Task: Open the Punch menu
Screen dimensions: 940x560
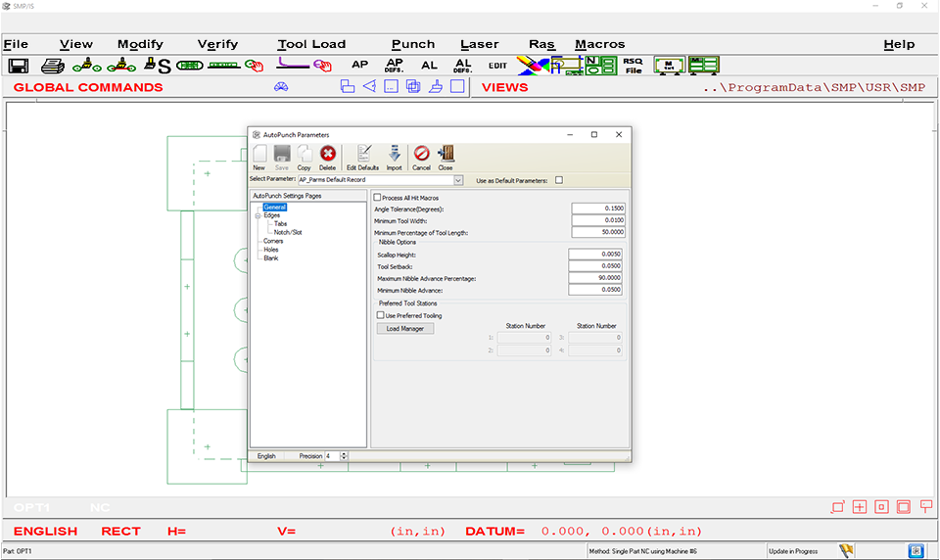Action: pos(412,44)
